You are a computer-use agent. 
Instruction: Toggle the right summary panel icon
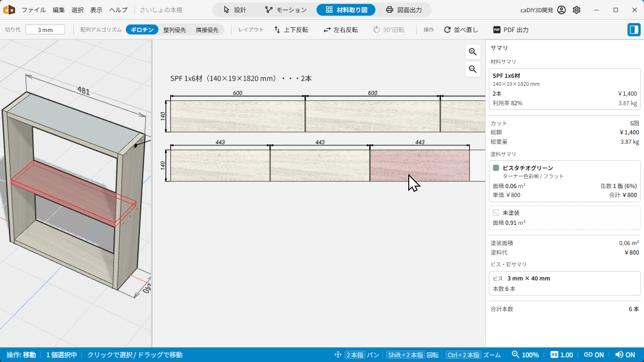click(634, 30)
